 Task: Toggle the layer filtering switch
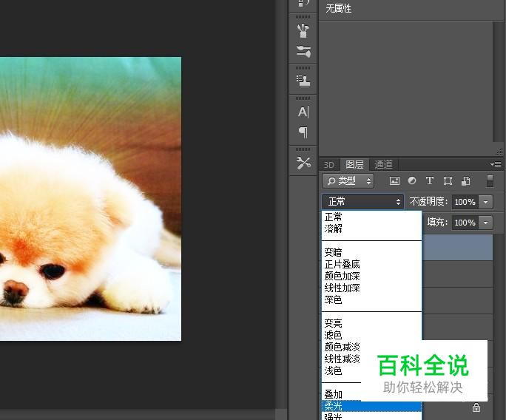tap(490, 181)
